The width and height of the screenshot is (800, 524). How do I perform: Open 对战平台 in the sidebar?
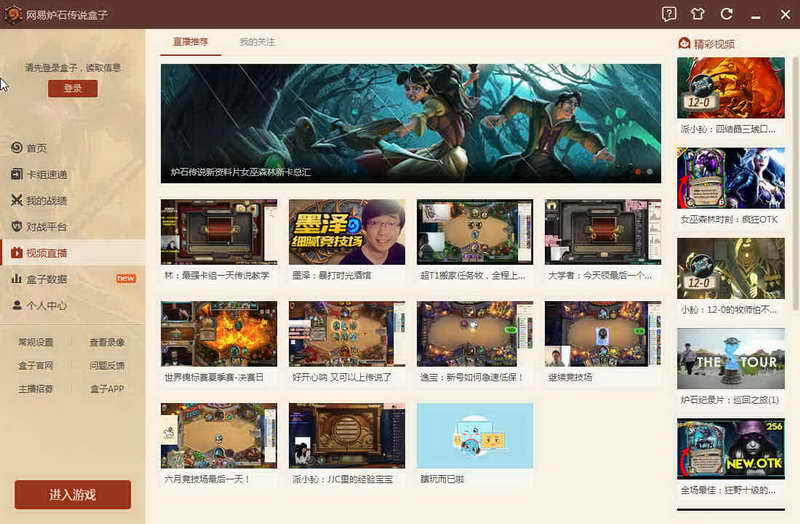(72, 226)
